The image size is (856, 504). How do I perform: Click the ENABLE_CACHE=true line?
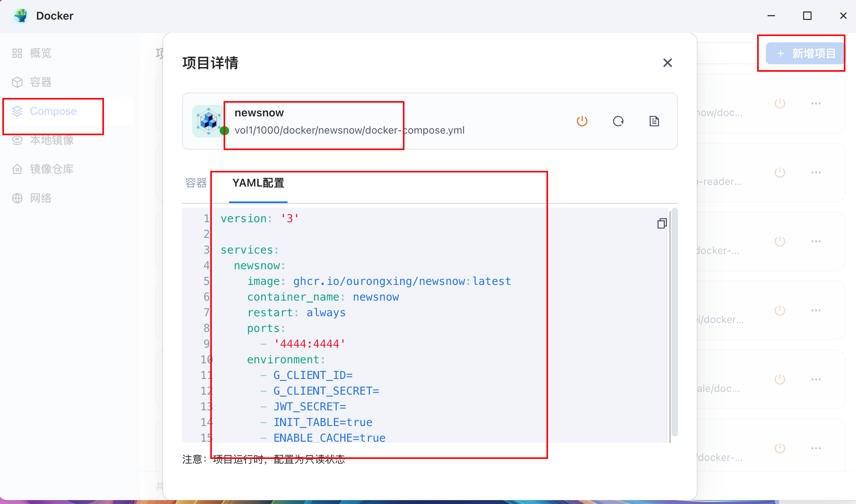point(323,438)
